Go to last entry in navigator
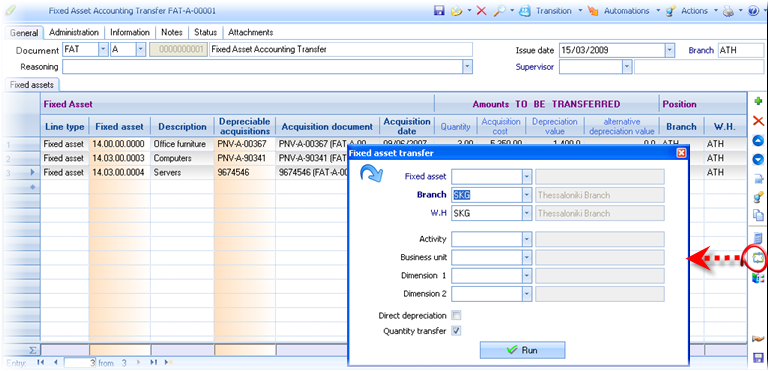 (153, 363)
